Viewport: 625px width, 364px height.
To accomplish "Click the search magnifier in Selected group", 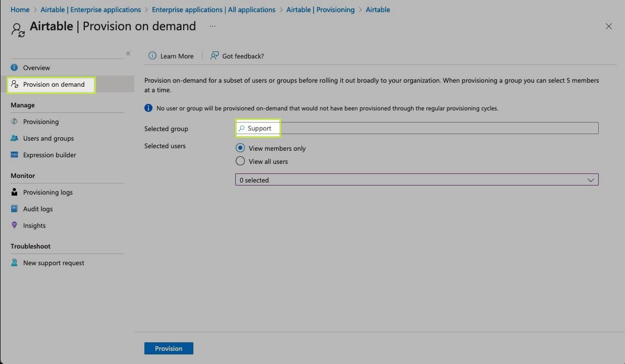I will tap(241, 129).
